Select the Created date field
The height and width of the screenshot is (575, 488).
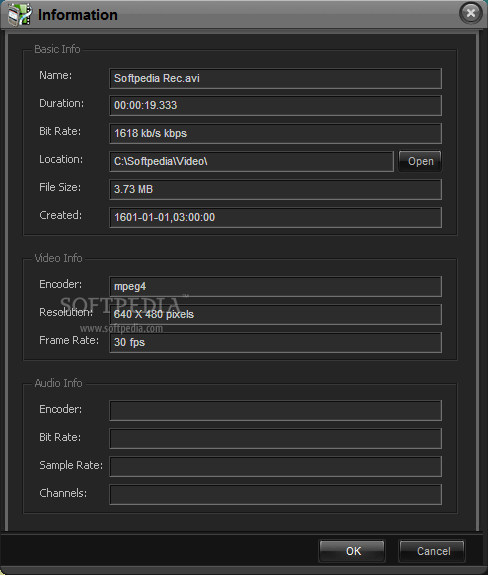tap(275, 217)
